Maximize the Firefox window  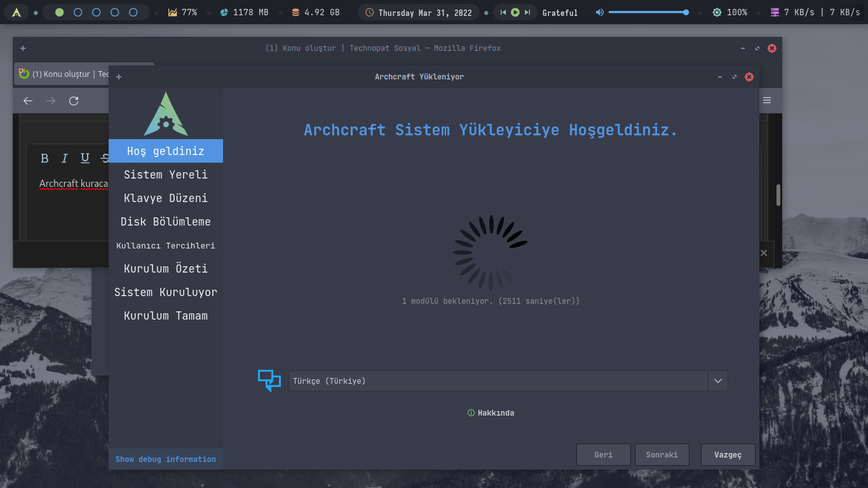click(757, 48)
